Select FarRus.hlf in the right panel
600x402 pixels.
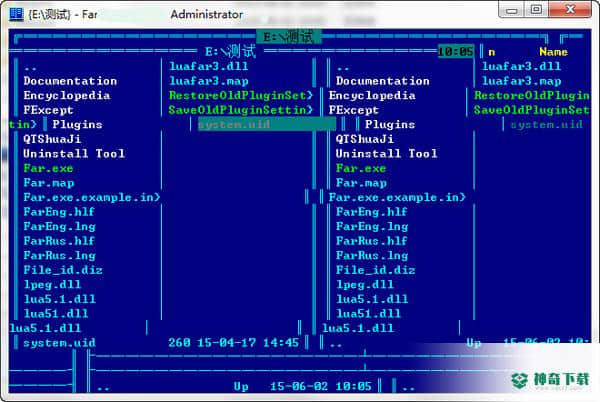[x=371, y=241]
